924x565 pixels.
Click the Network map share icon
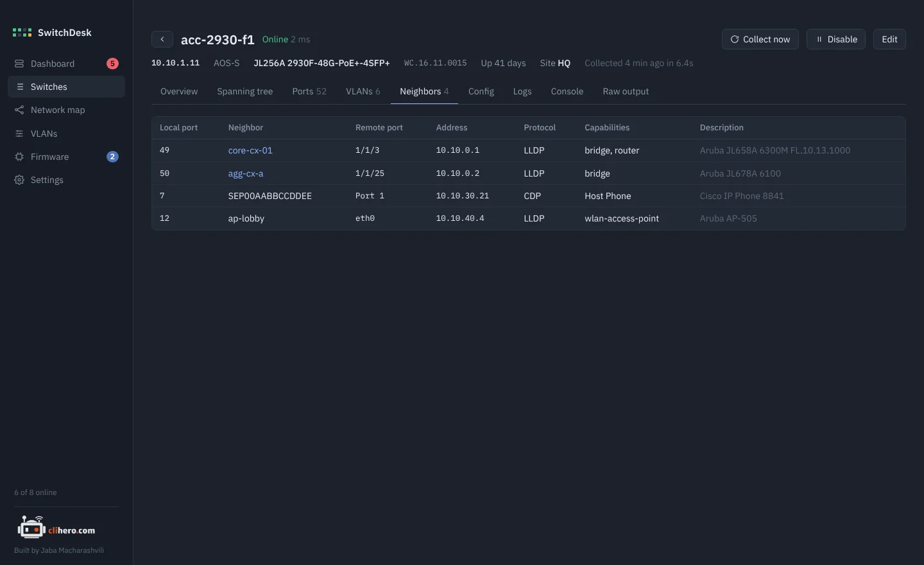pos(19,110)
